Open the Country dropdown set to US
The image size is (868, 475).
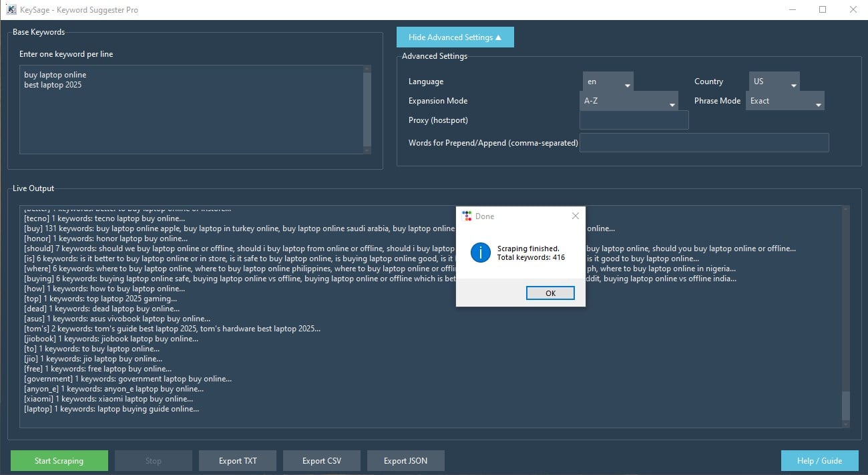(x=774, y=82)
